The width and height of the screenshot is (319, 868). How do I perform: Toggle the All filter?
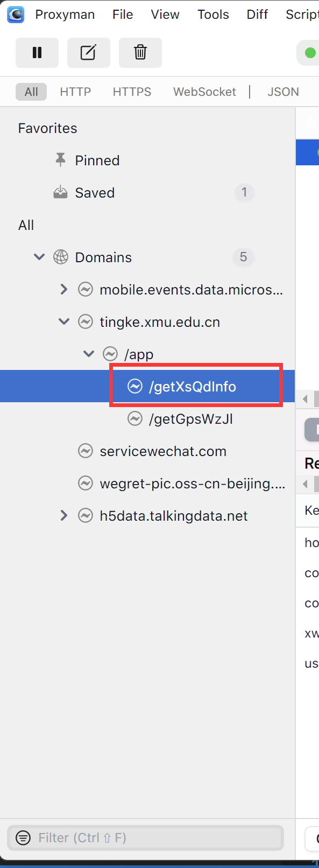point(31,92)
